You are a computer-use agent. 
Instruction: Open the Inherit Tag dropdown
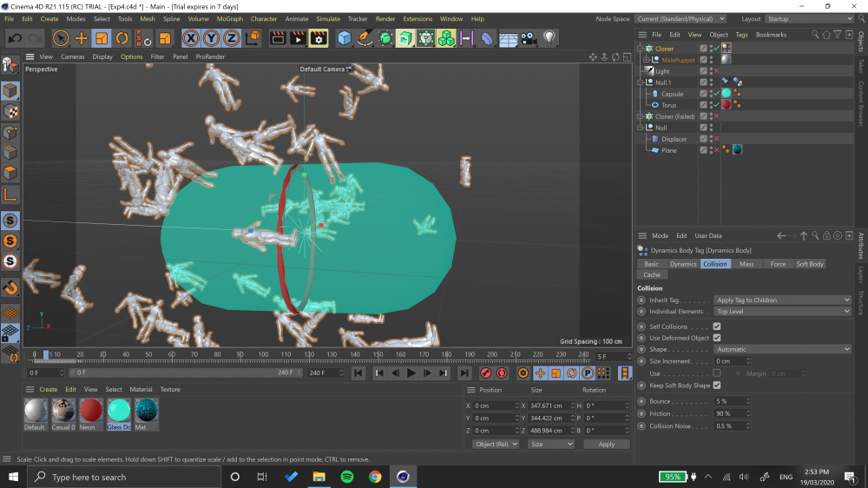782,300
